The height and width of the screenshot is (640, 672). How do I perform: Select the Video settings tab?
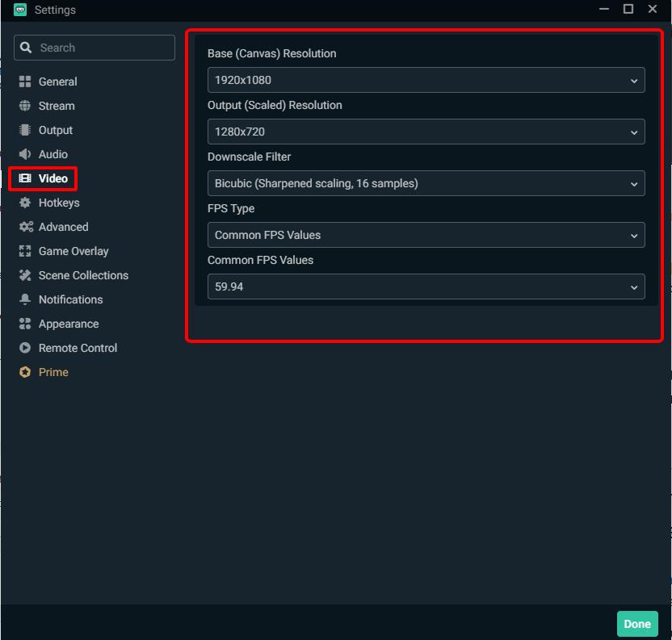click(x=52, y=178)
